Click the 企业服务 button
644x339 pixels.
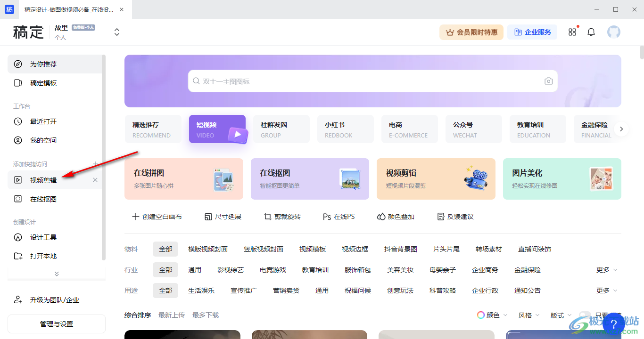pos(532,32)
